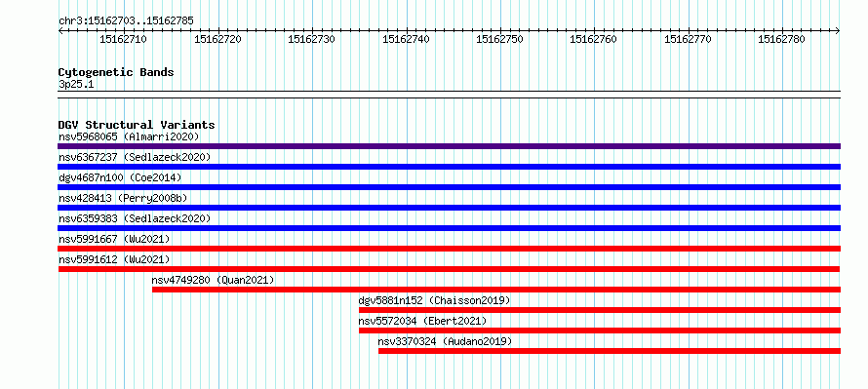868x389 pixels.
Task: Open variant dgv5881n152 (Chaisson2019) label
Action: pyautogui.click(x=435, y=300)
